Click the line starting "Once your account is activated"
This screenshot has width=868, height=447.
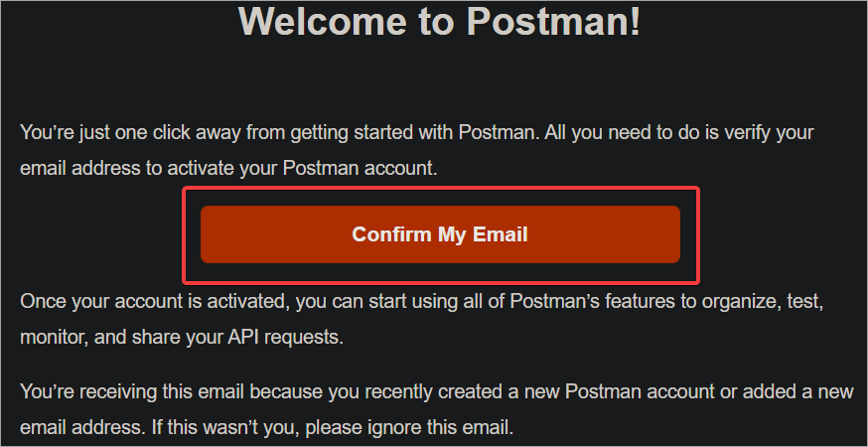click(423, 302)
